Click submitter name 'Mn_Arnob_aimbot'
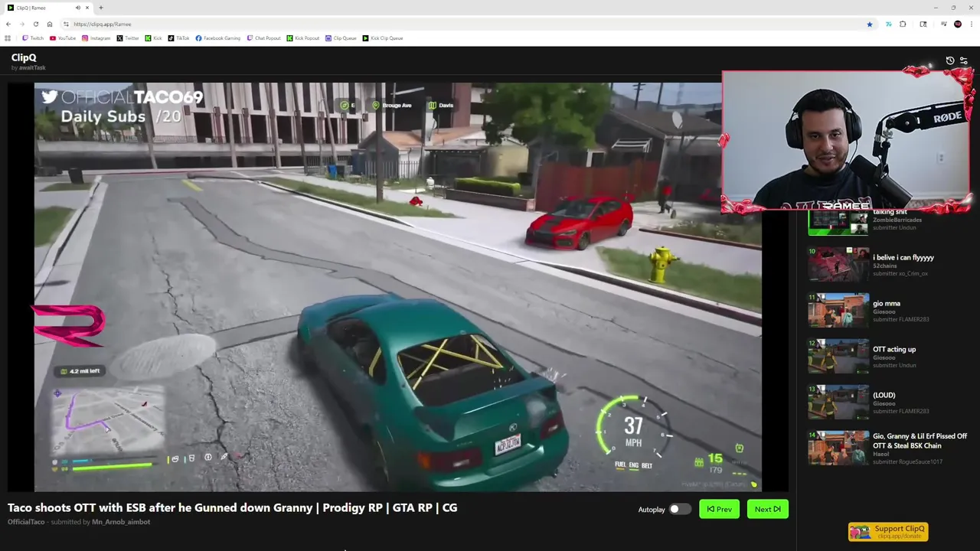980x551 pixels. coord(121,522)
